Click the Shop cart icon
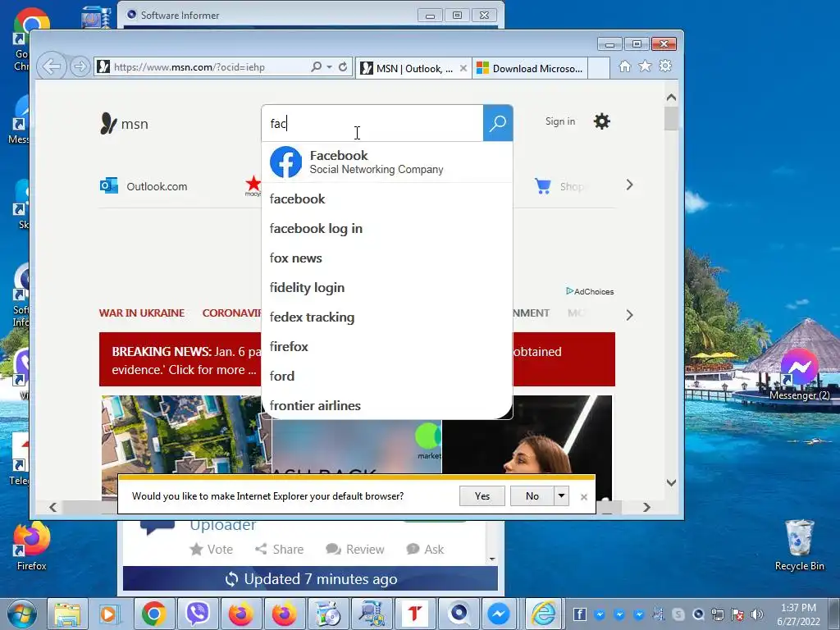The height and width of the screenshot is (630, 840). (x=543, y=186)
